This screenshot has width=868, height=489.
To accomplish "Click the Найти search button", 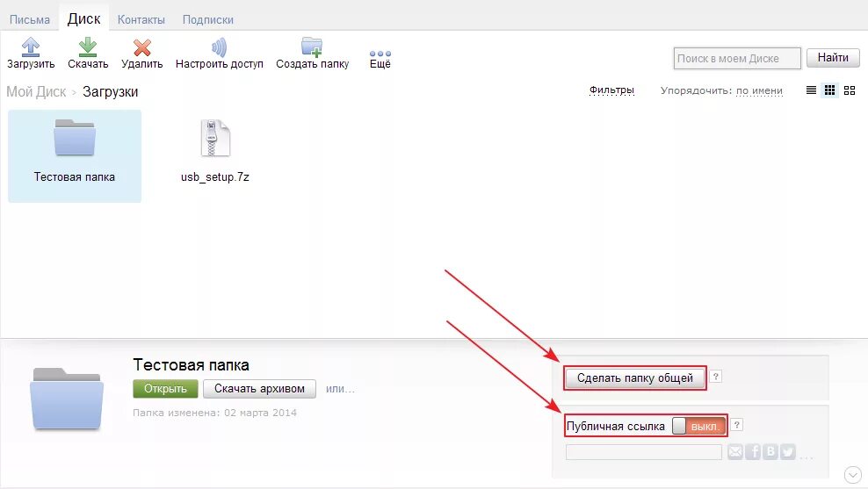I will [833, 58].
